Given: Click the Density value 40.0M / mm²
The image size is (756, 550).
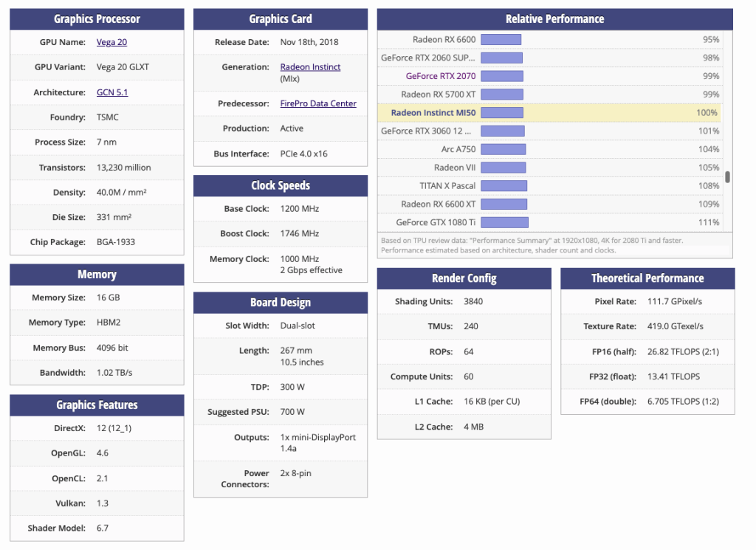Looking at the screenshot, I should pos(122,193).
